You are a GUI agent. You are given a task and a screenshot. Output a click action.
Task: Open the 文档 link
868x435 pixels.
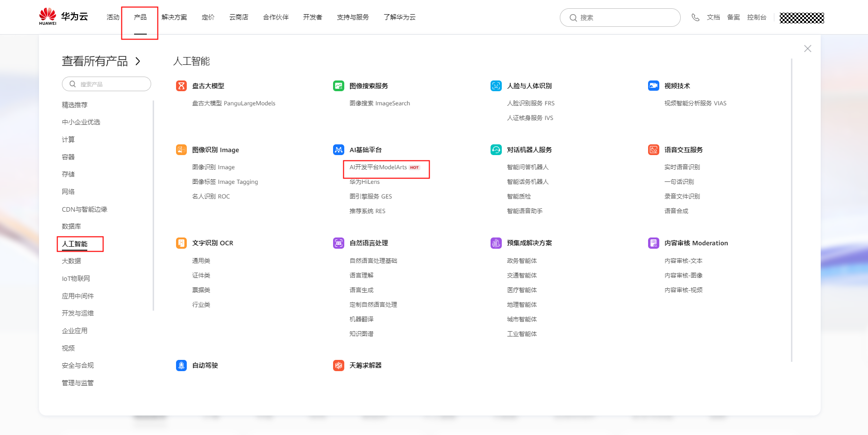coord(713,17)
